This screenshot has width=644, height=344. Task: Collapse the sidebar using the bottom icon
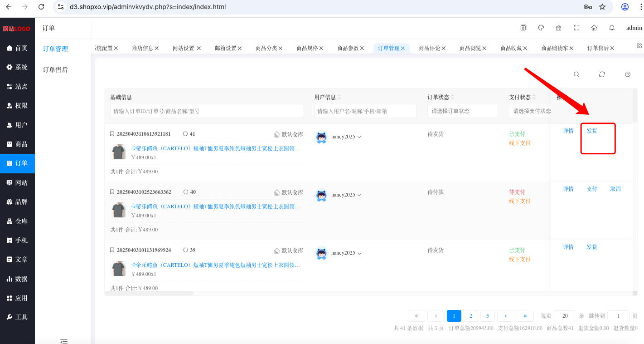point(64,341)
